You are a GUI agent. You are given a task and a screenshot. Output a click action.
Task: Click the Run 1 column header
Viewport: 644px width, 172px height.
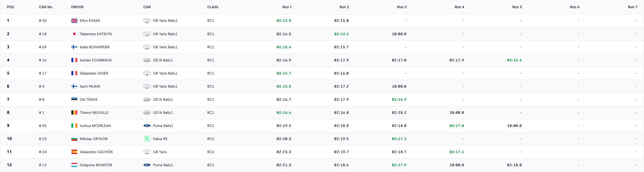coord(287,7)
